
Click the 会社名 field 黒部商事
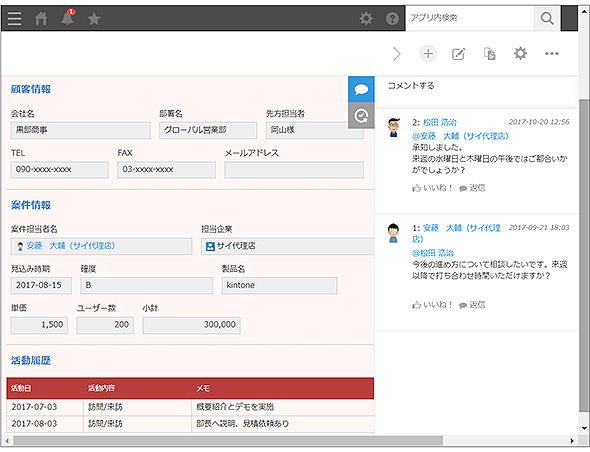coord(81,130)
